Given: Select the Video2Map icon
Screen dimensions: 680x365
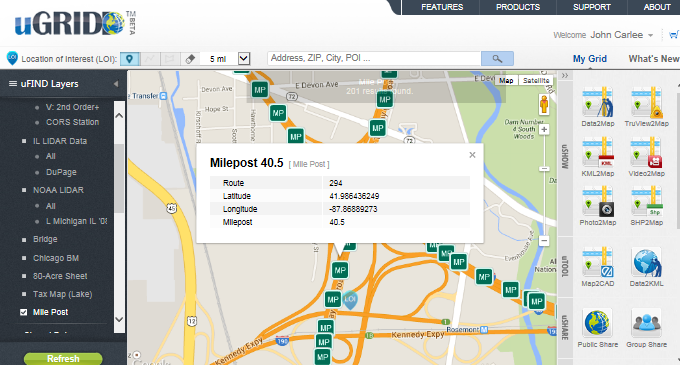Looking at the screenshot, I should pos(647,153).
